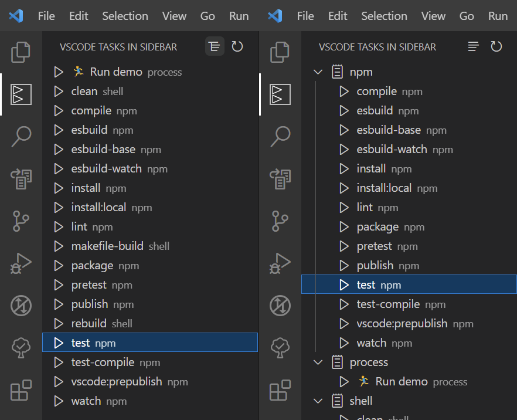The width and height of the screenshot is (517, 420).
Task: Select compile npm row in left window
Action: [x=150, y=111]
